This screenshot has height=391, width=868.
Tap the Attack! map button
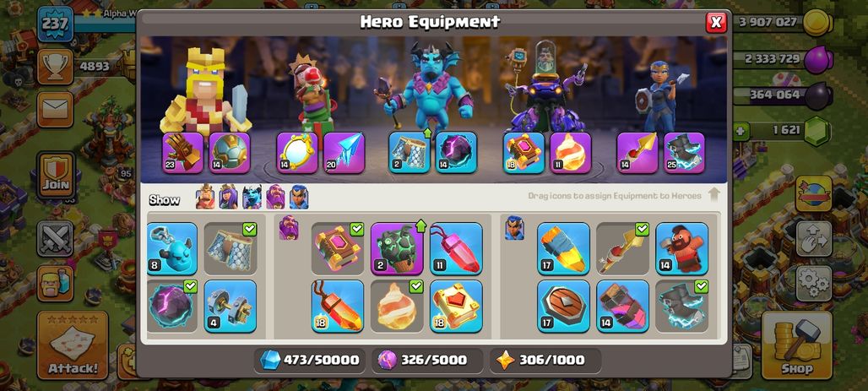[x=73, y=345]
